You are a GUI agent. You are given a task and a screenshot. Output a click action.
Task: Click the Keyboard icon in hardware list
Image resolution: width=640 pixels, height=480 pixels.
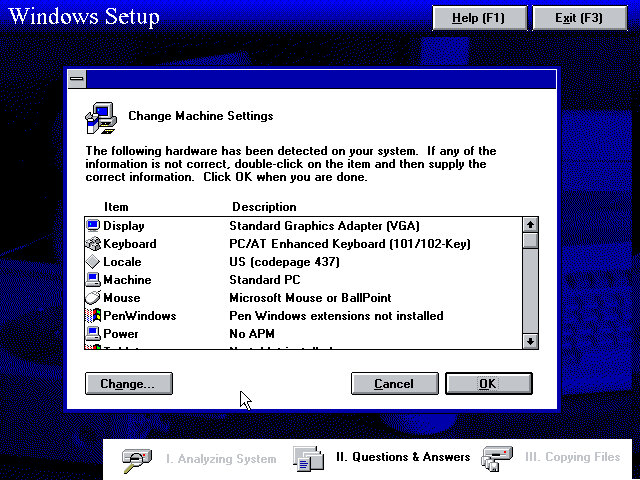[x=93, y=244]
